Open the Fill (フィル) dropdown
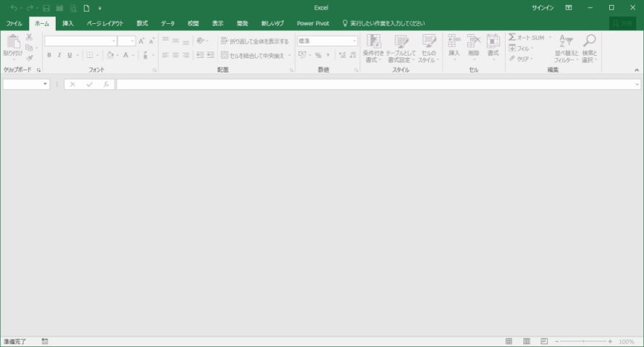This screenshot has width=644, height=347. [x=521, y=49]
